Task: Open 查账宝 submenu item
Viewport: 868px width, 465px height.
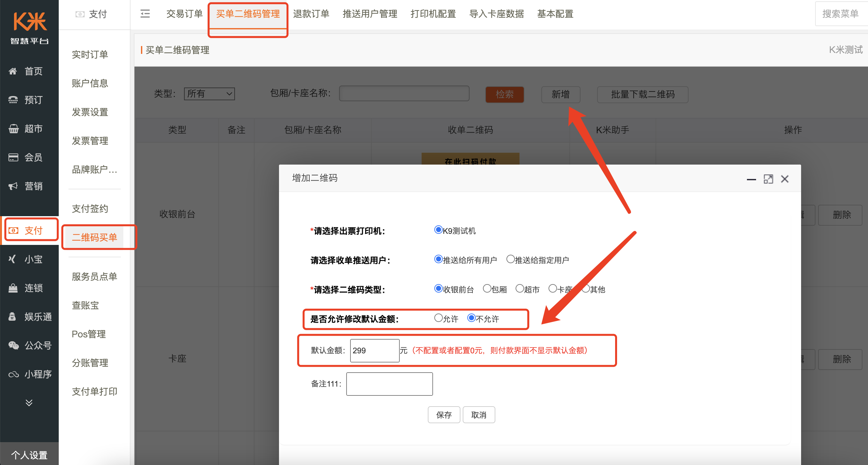Action: click(x=85, y=305)
